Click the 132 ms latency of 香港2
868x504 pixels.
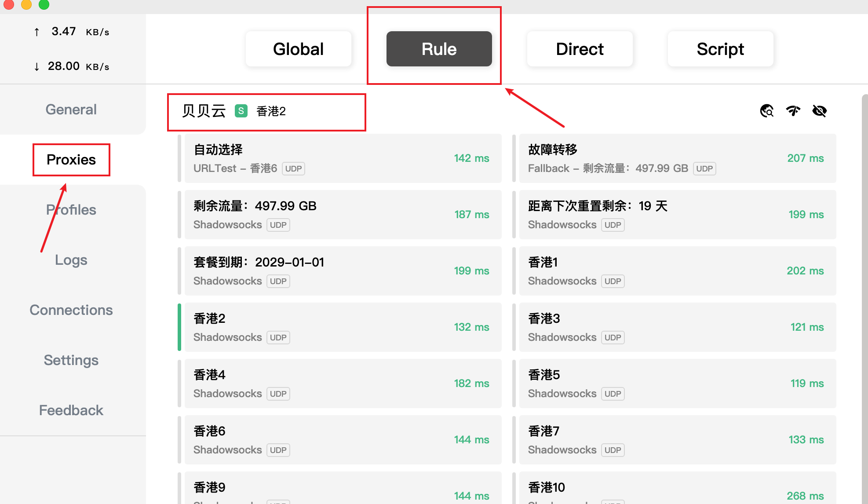coord(471,327)
